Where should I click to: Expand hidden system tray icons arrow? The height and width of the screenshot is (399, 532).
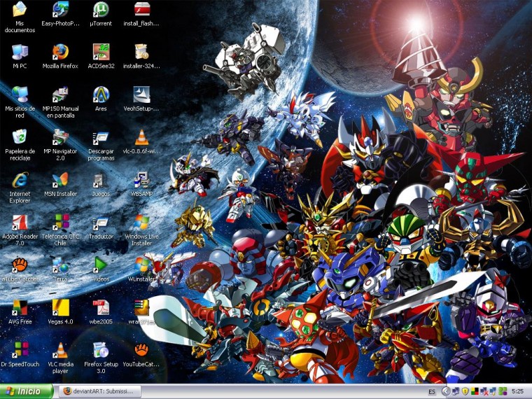click(x=446, y=391)
